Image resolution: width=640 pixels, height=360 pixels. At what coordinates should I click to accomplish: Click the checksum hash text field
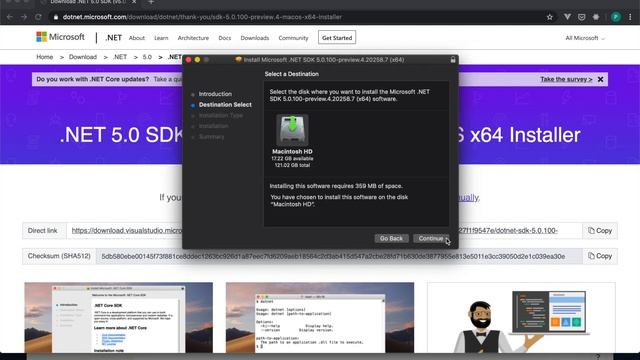[339, 256]
